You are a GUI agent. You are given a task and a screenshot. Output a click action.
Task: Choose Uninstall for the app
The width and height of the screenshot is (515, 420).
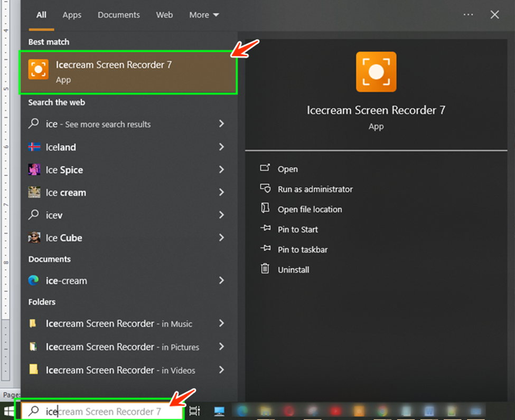coord(293,270)
